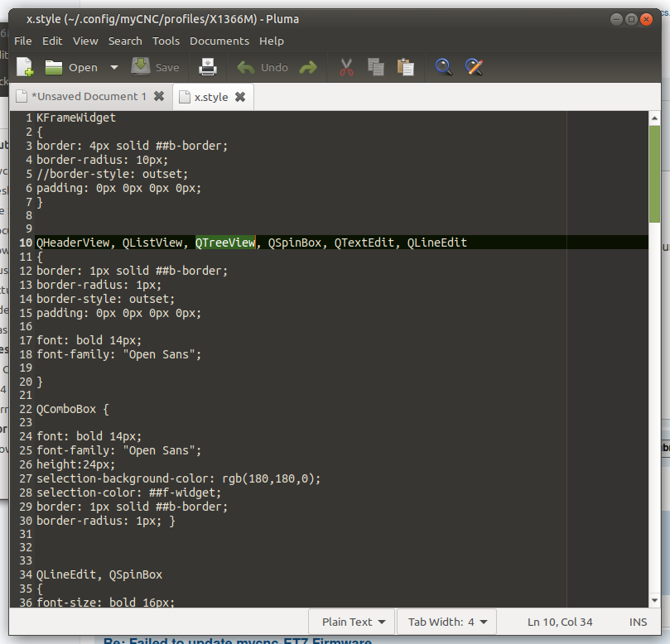Click the Copy icon in toolbar
The height and width of the screenshot is (644, 670).
coord(375,67)
